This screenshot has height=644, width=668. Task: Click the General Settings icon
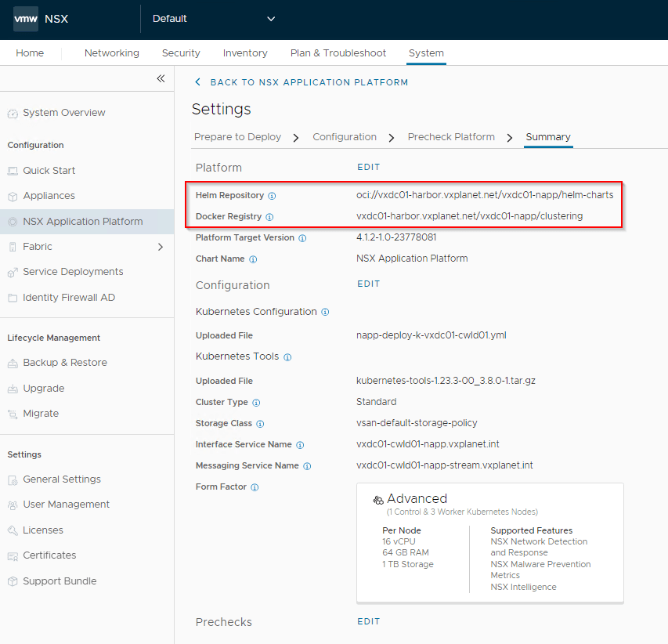coord(13,480)
